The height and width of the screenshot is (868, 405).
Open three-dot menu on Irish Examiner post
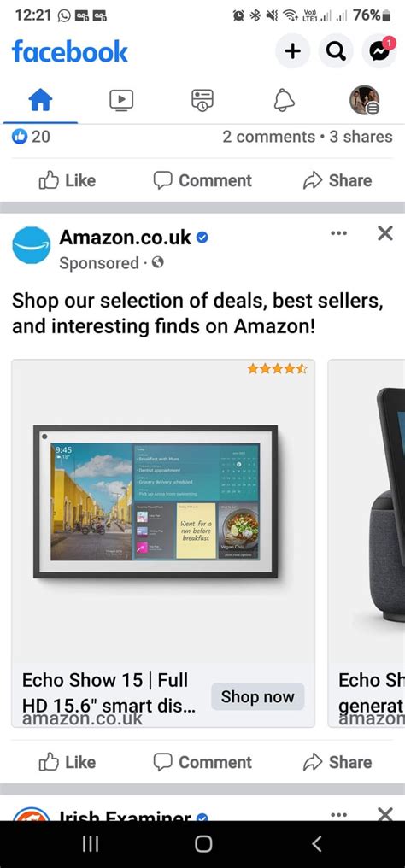[x=338, y=814]
